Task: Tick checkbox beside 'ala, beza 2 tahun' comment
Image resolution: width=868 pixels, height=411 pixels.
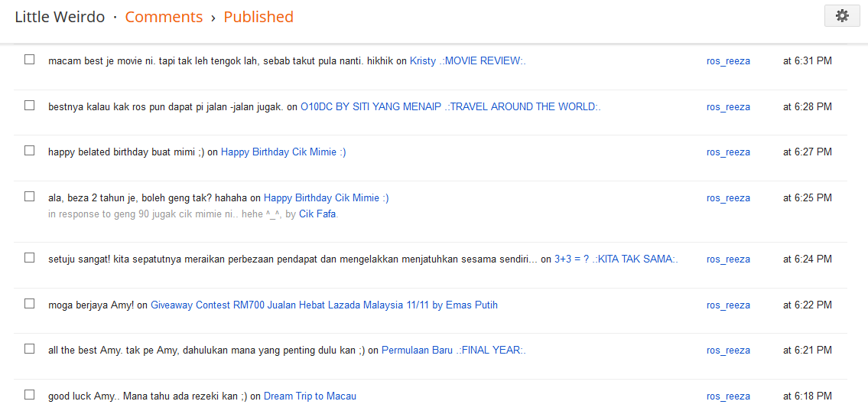Action: (29, 196)
